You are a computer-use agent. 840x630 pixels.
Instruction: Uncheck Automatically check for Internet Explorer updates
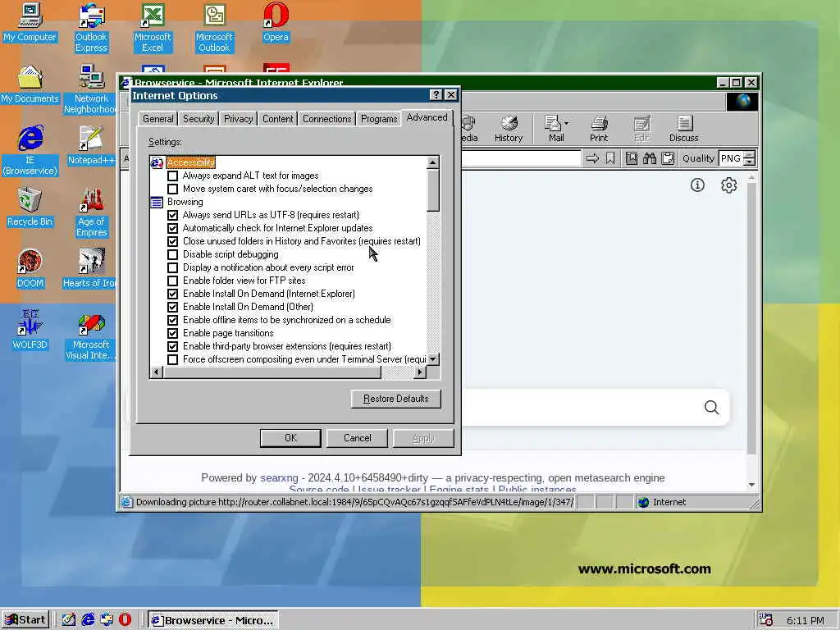[x=172, y=228]
